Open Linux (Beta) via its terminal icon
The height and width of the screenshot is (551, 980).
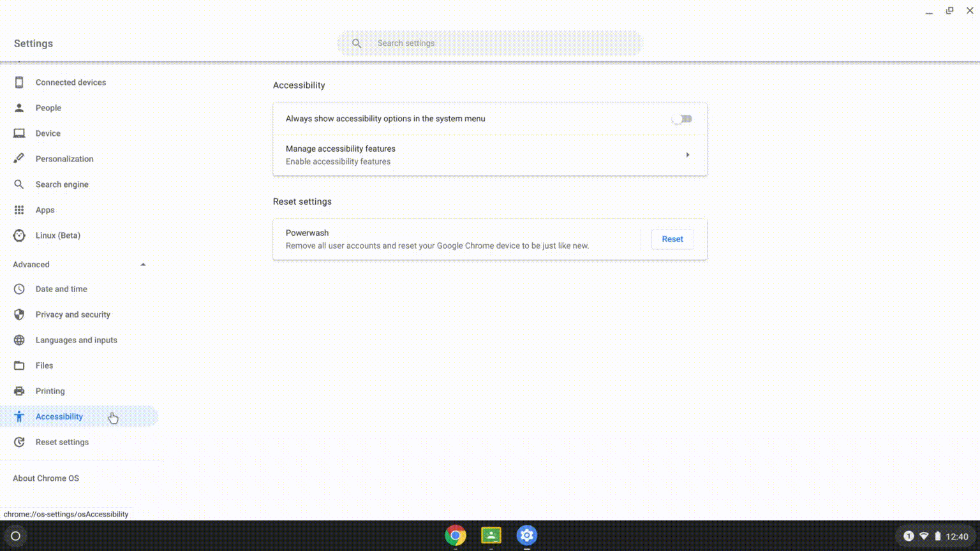[19, 235]
